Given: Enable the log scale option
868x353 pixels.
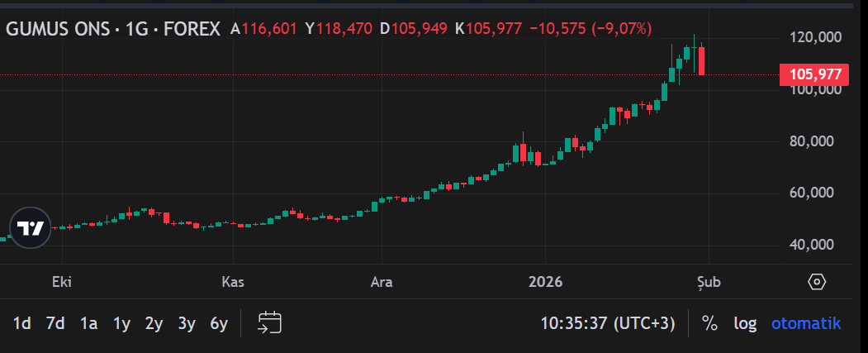Looking at the screenshot, I should 745,323.
